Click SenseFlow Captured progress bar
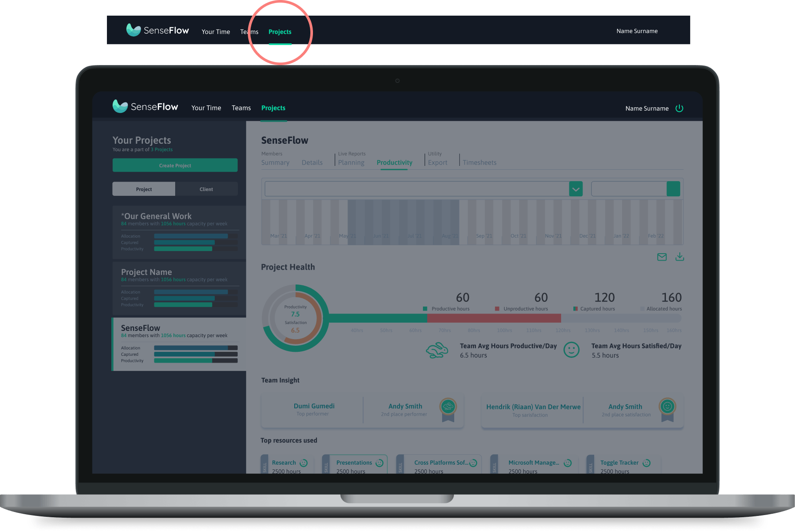Viewport: 795px width, 532px height. tap(196, 354)
